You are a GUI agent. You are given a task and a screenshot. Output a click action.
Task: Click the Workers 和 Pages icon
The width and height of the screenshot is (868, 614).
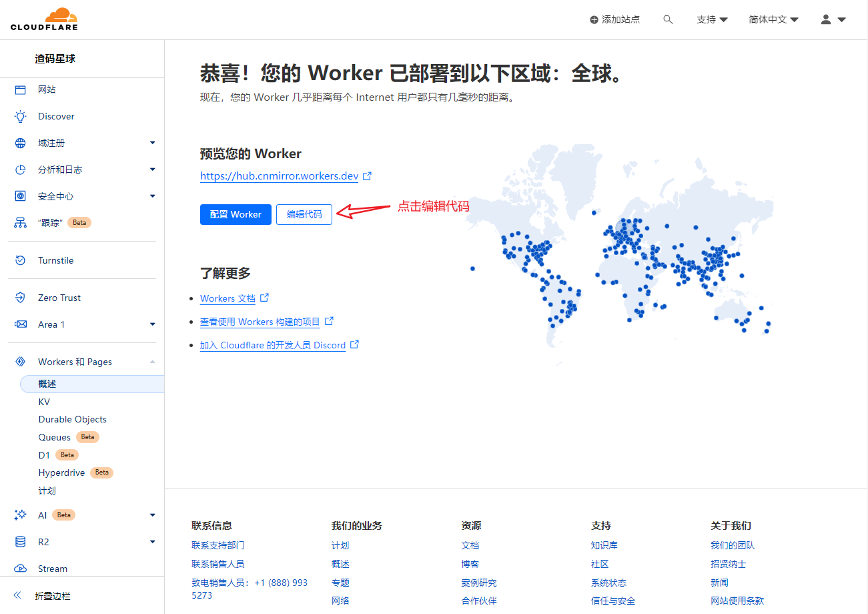(x=21, y=362)
